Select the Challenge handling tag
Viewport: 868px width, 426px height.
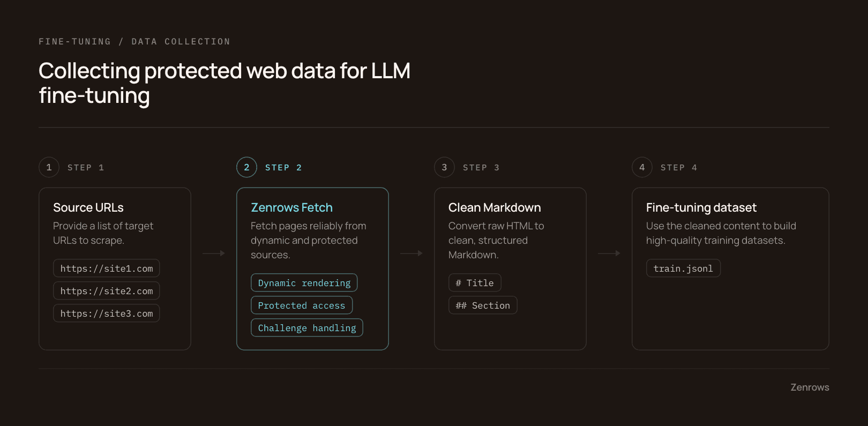point(307,328)
